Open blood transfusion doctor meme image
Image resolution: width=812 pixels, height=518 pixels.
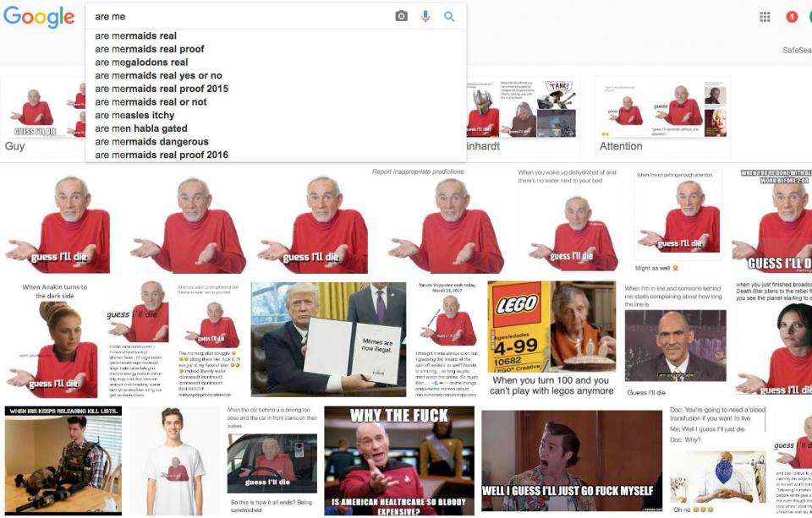tap(717, 461)
